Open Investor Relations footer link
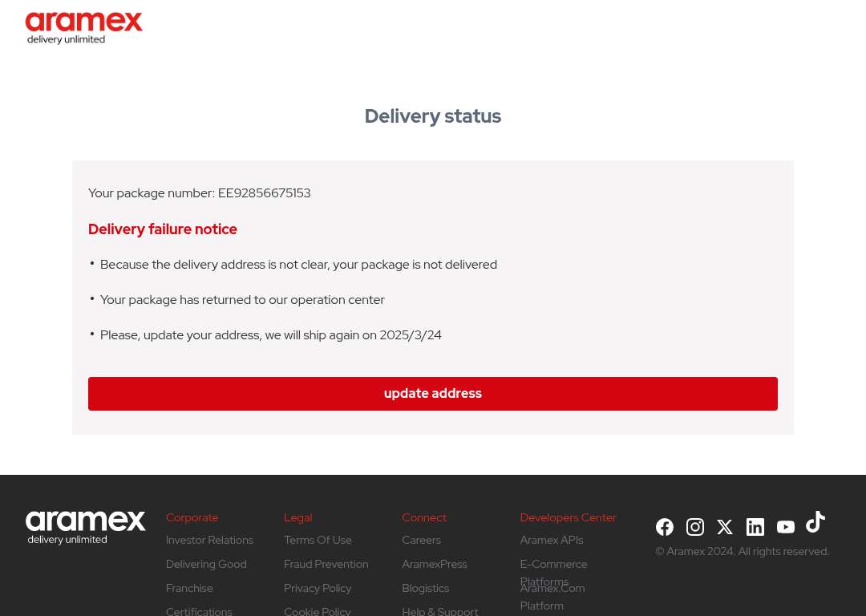The width and height of the screenshot is (866, 616). tap(209, 540)
